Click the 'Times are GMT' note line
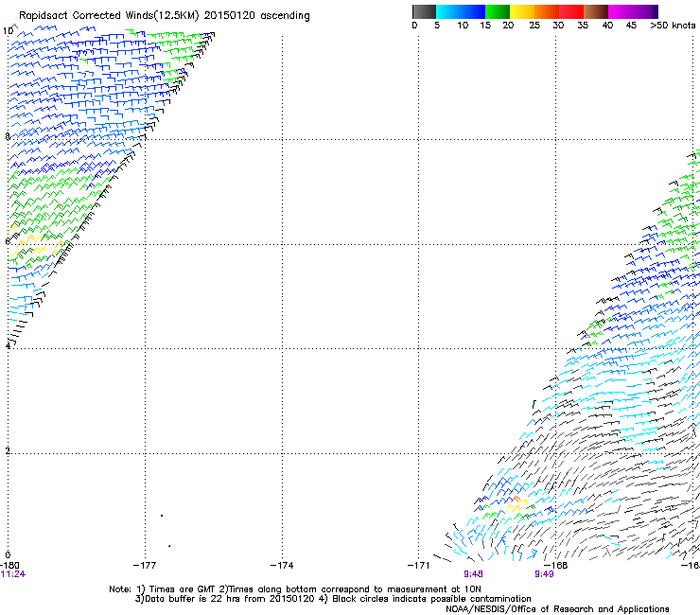The image size is (700, 615). pos(295,589)
